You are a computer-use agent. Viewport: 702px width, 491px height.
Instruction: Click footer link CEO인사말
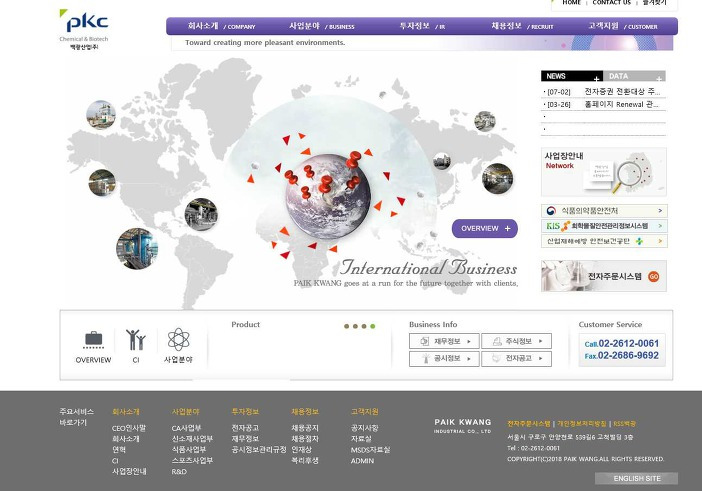click(129, 428)
